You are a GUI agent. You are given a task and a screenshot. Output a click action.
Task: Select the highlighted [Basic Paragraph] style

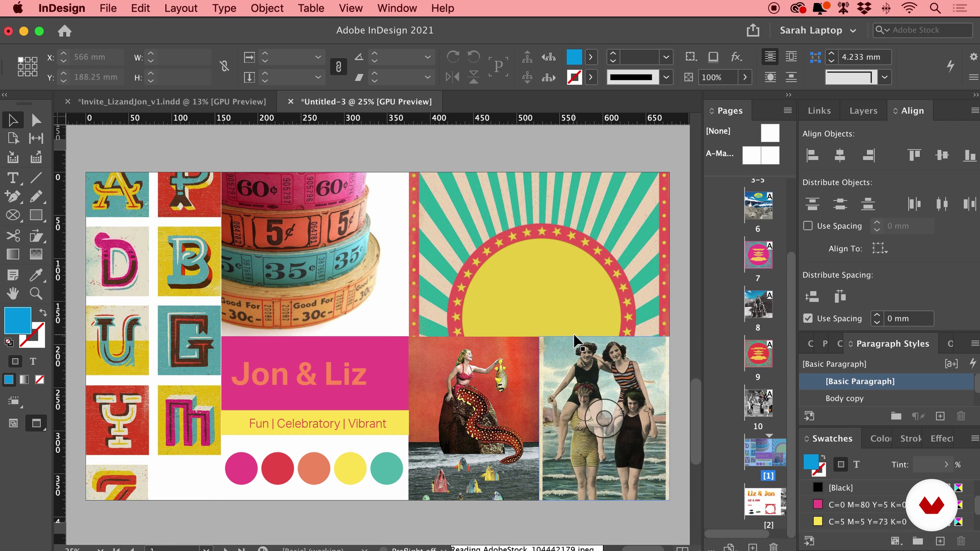click(886, 381)
